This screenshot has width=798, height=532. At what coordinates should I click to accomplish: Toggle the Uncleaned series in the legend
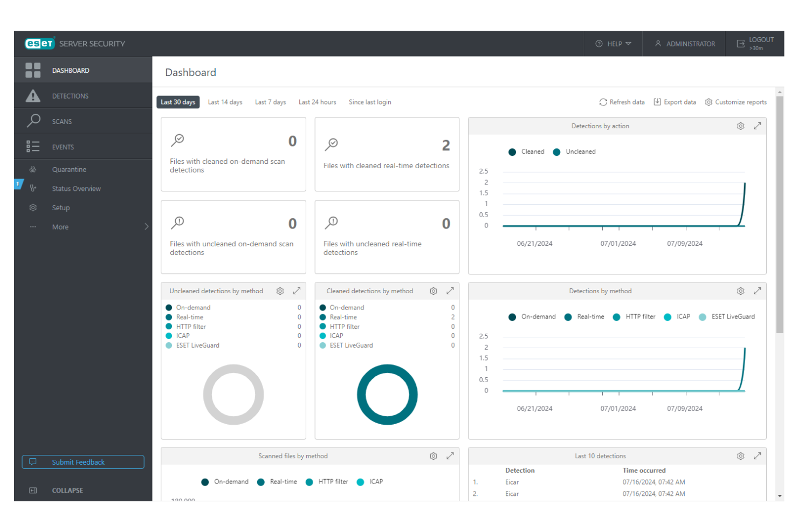click(x=576, y=151)
